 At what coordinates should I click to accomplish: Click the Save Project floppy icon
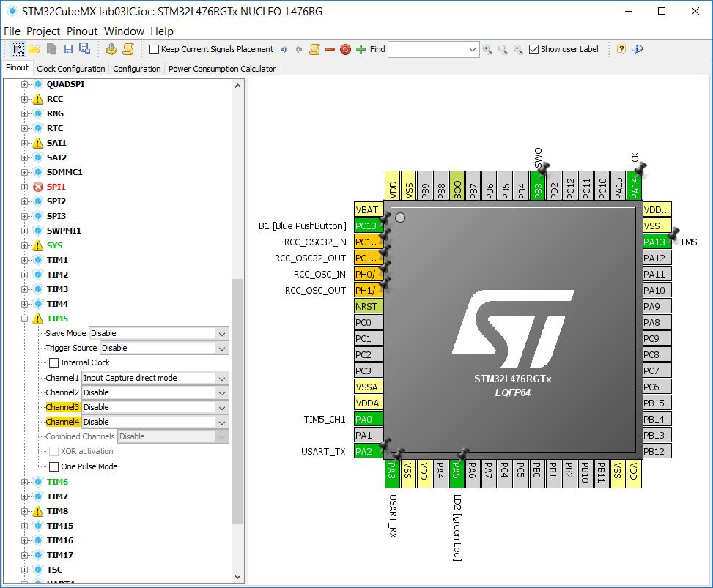click(x=67, y=49)
